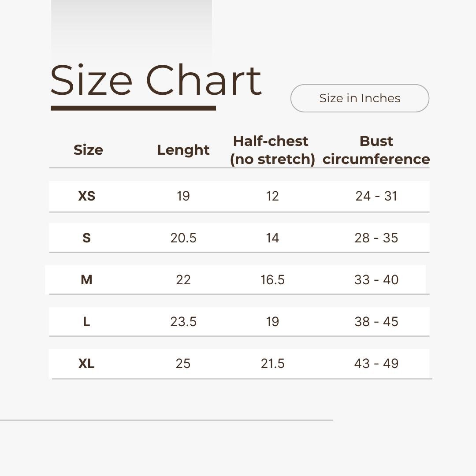The height and width of the screenshot is (476, 476).
Task: Select the Size column header
Action: pyautogui.click(x=88, y=150)
